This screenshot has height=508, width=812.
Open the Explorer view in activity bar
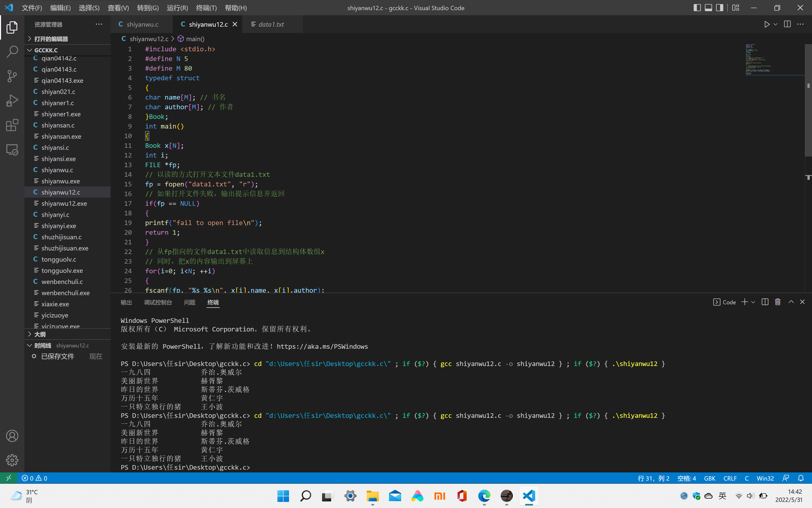pyautogui.click(x=12, y=27)
